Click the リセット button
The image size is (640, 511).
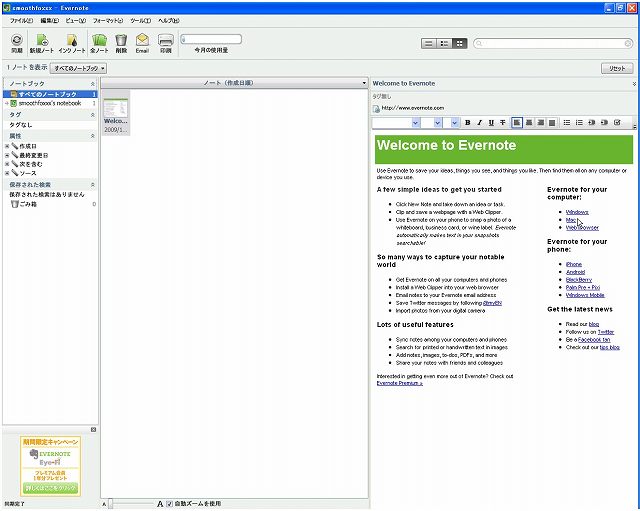pos(617,68)
